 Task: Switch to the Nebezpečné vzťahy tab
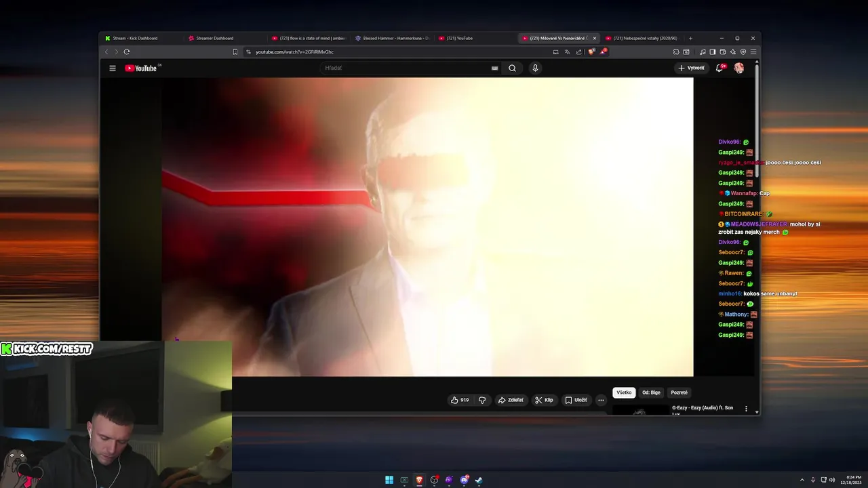(642, 38)
